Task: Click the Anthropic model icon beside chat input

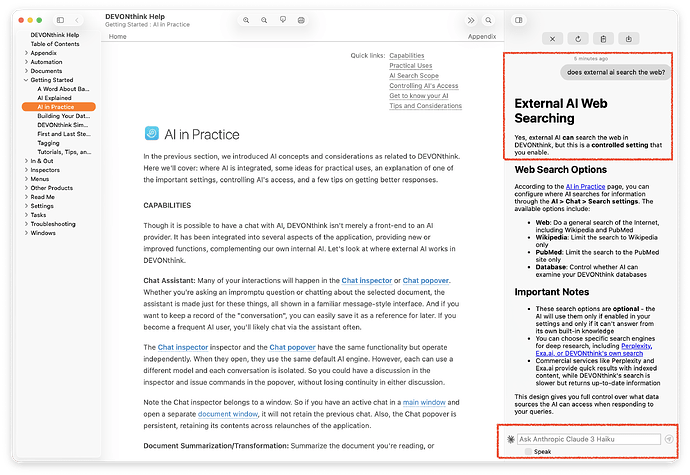Action: pos(511,439)
